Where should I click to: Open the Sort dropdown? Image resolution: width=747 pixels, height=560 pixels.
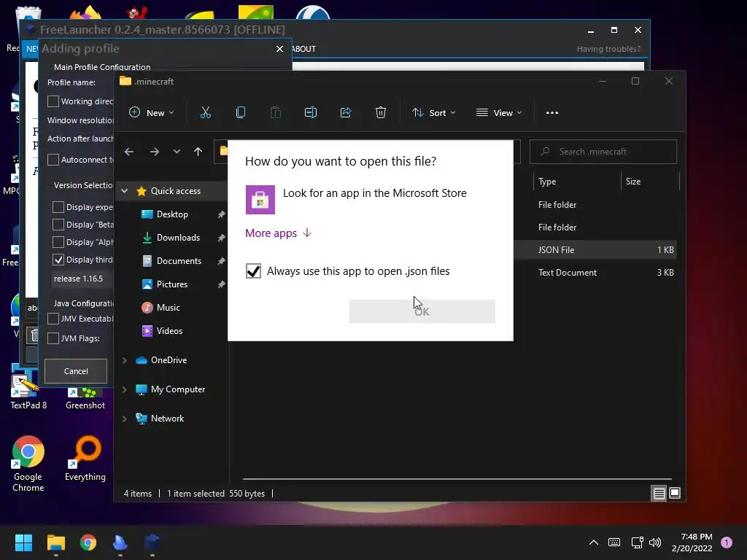pos(434,113)
